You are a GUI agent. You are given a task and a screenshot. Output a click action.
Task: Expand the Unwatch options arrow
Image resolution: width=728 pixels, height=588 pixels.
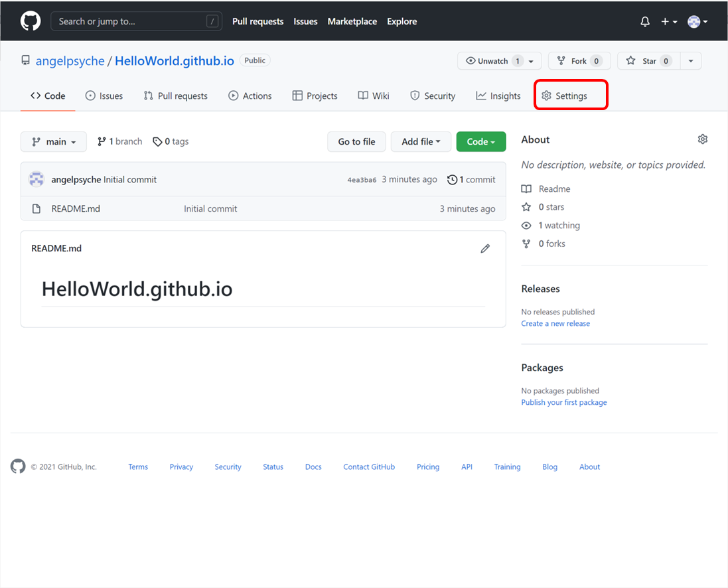point(532,61)
